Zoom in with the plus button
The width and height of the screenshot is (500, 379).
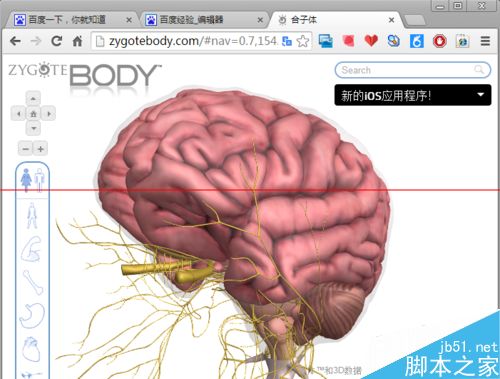pyautogui.click(x=40, y=149)
